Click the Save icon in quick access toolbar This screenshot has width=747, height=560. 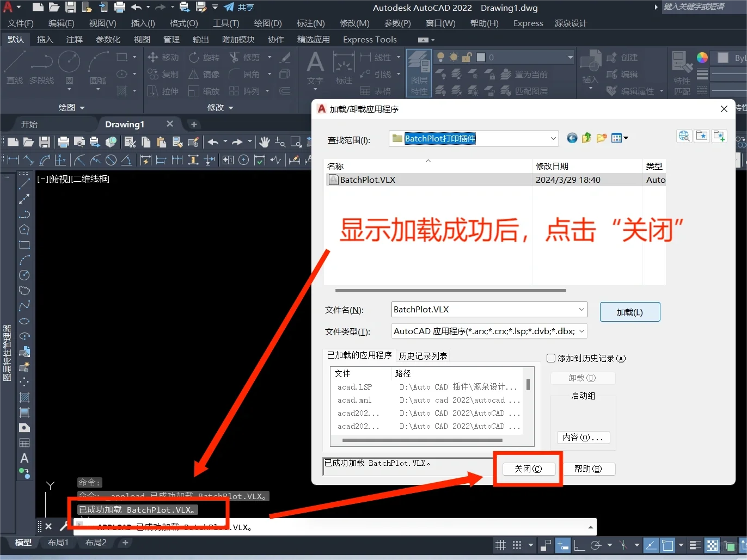coord(71,7)
